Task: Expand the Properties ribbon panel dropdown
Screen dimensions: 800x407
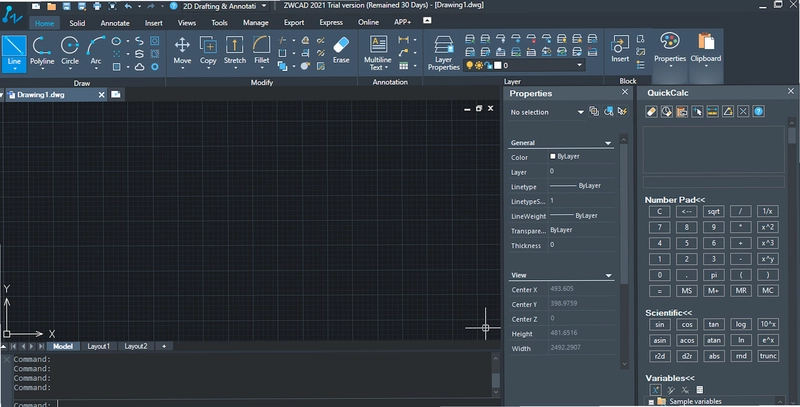Action: click(x=670, y=66)
